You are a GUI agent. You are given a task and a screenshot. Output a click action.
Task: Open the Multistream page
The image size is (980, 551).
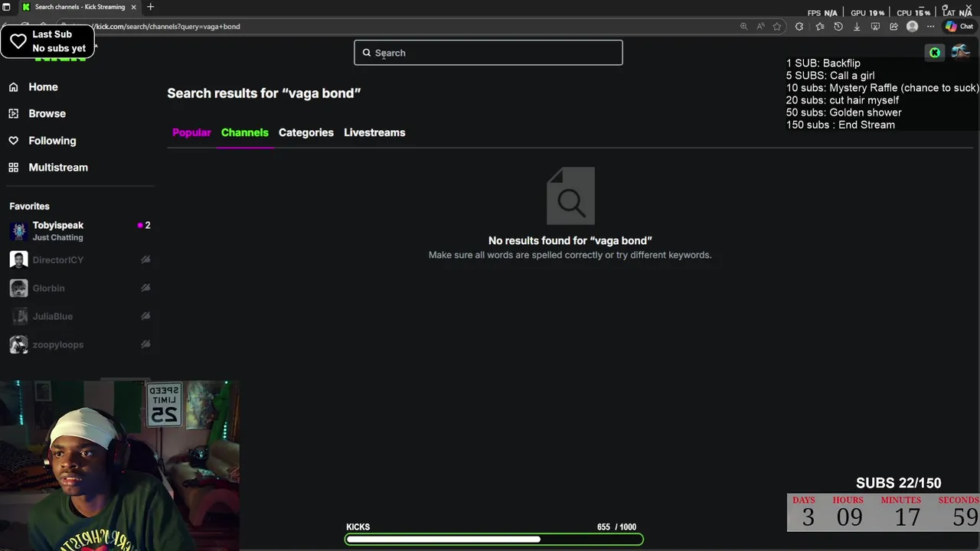58,168
